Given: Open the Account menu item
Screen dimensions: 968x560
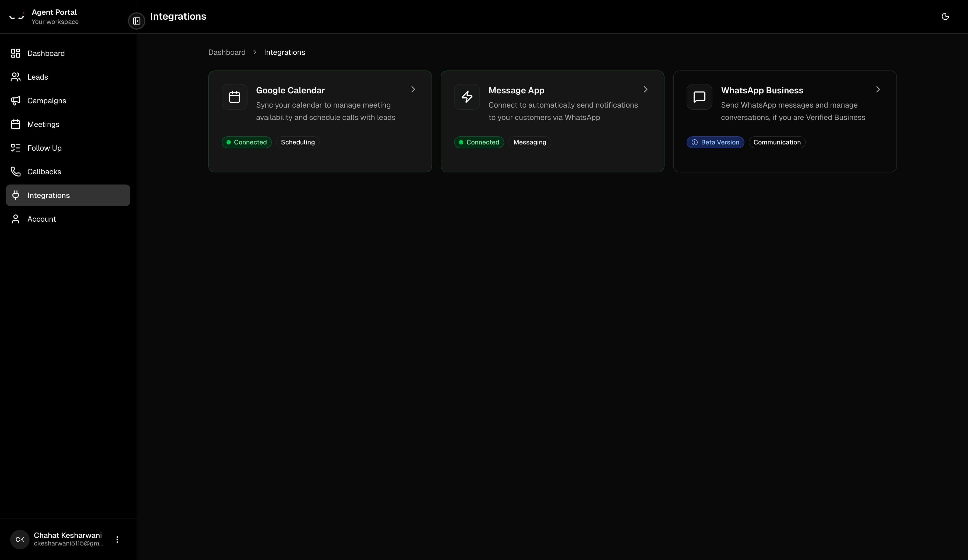Looking at the screenshot, I should [41, 219].
